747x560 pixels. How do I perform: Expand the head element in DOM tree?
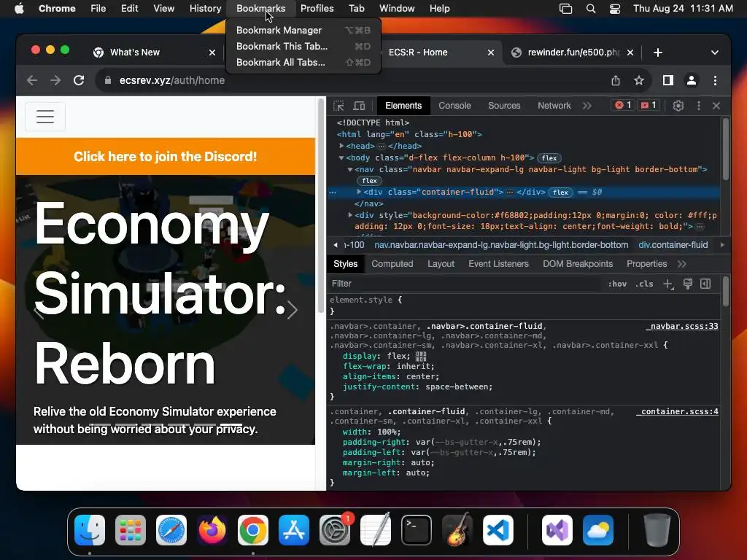point(341,146)
